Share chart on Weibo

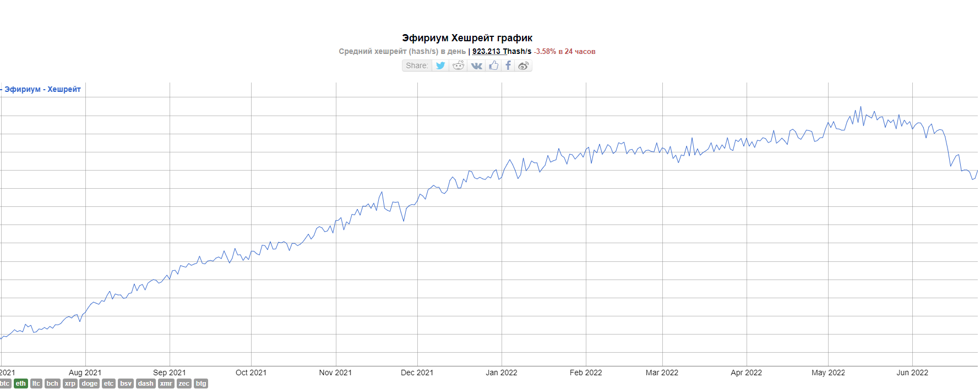pos(524,65)
